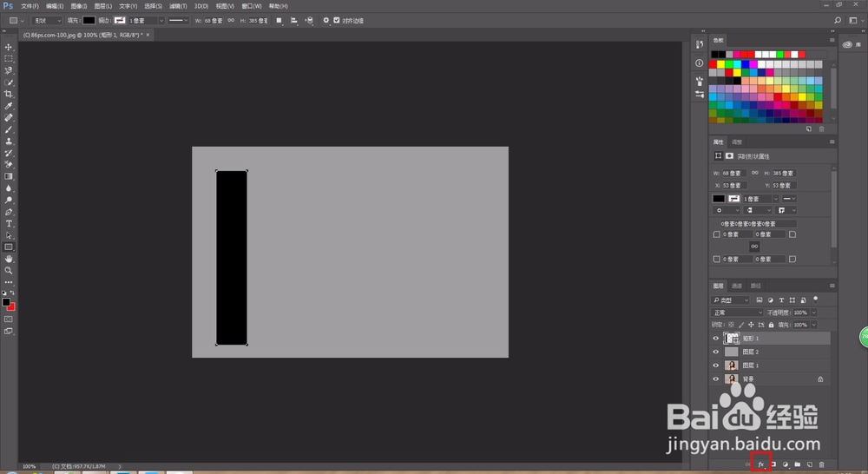
Task: Click the fill color swatch in options bar
Action: coord(89,21)
